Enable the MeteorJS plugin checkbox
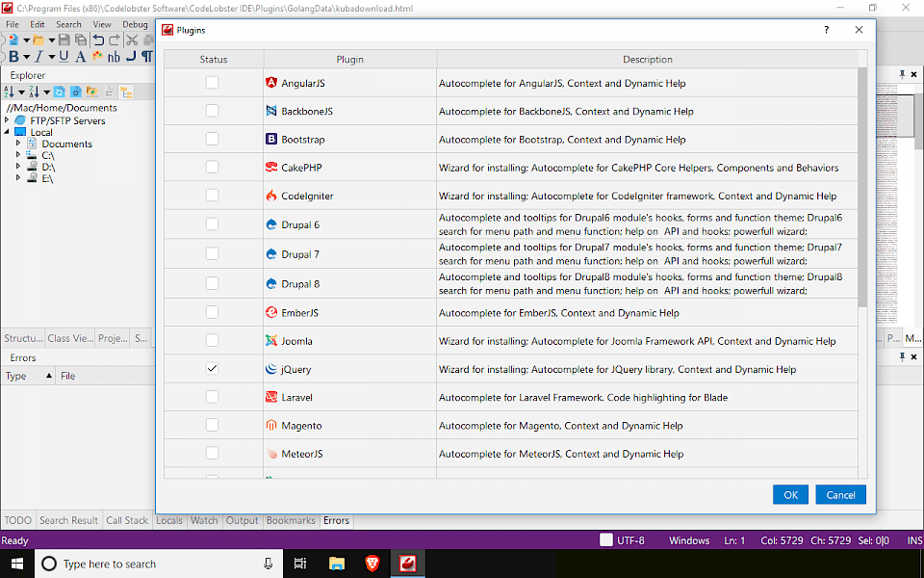 pyautogui.click(x=212, y=454)
